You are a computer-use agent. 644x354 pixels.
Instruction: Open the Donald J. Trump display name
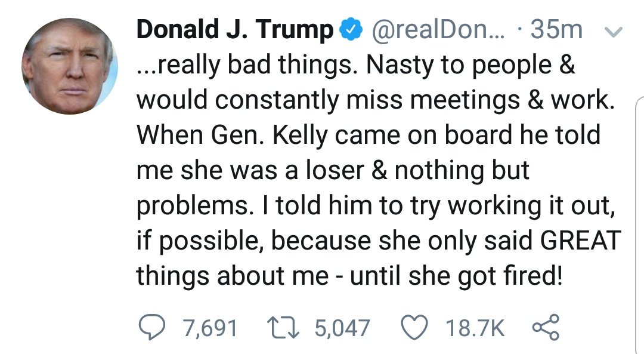click(x=234, y=30)
